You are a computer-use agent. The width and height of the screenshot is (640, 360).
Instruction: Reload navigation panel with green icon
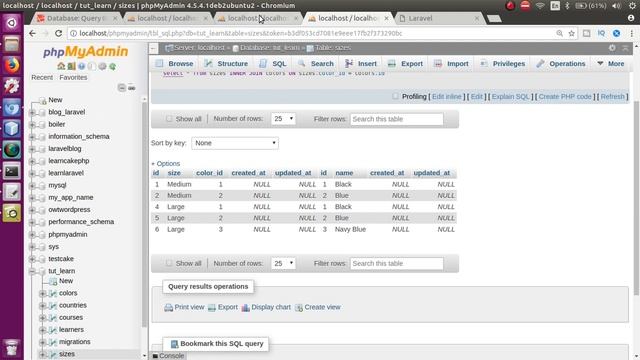pos(112,66)
